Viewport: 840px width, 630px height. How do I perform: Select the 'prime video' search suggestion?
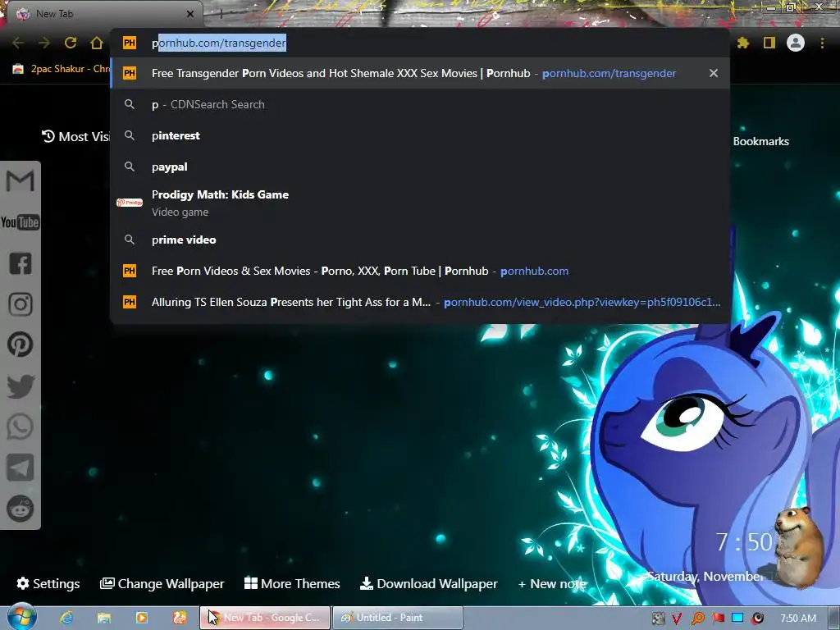click(420, 240)
